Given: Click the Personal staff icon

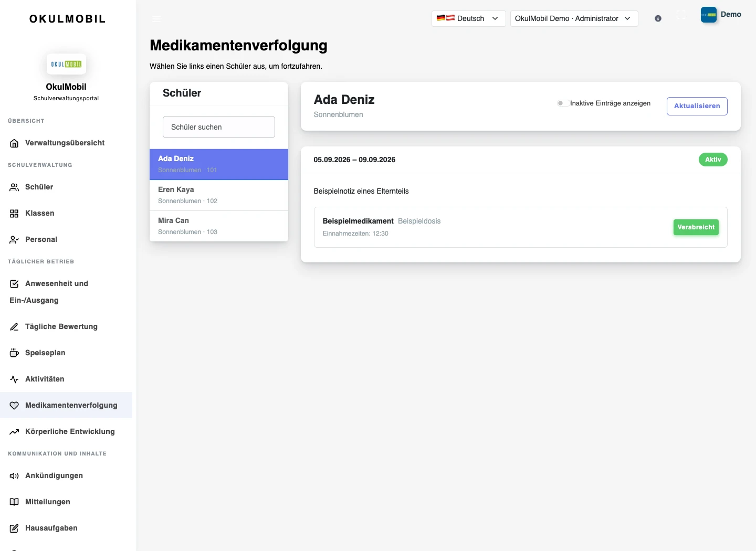Looking at the screenshot, I should pos(14,240).
